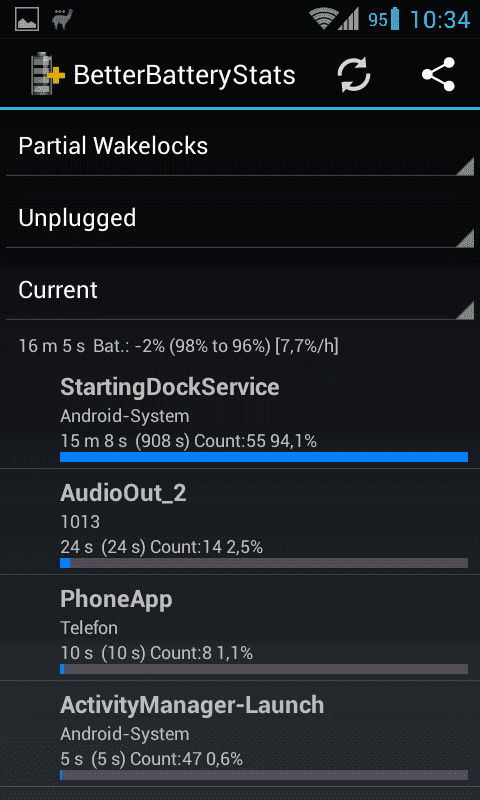480x800 pixels.
Task: Open the ActivityManager-Launch entry
Action: click(240, 734)
